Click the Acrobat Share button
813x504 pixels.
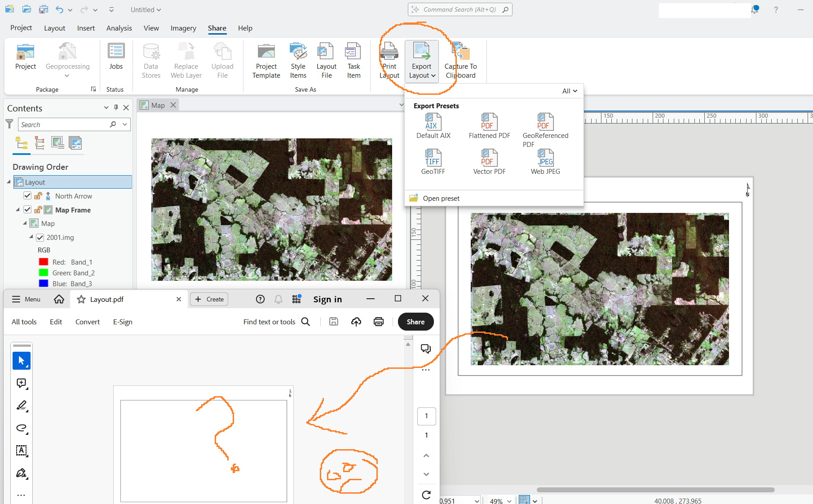point(415,322)
